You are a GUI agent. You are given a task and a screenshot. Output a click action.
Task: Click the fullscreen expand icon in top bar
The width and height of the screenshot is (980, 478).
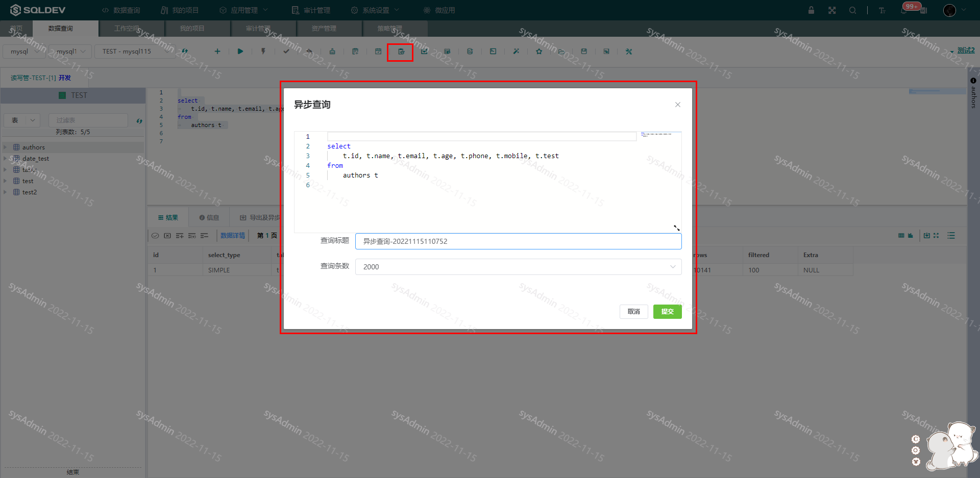pos(832,10)
